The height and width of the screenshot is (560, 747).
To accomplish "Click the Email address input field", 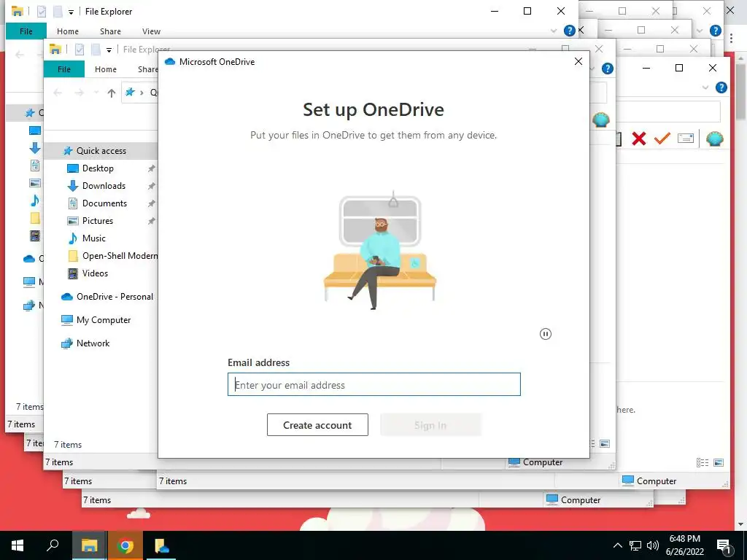I will pyautogui.click(x=374, y=384).
